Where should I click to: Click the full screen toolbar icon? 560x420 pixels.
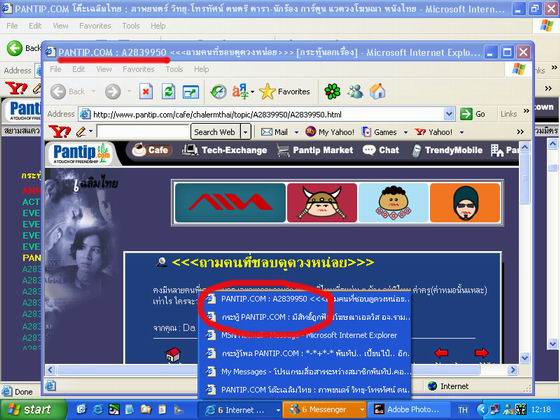(x=191, y=92)
